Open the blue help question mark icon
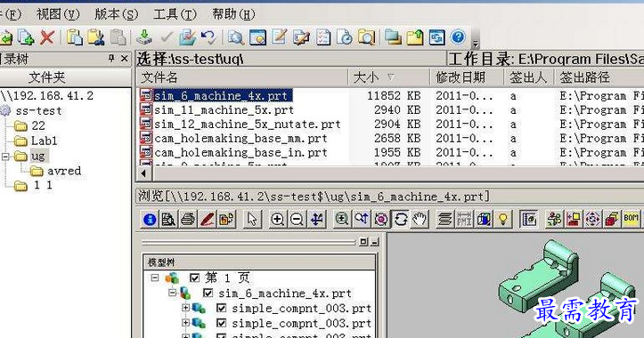644x338 pixels. (458, 37)
